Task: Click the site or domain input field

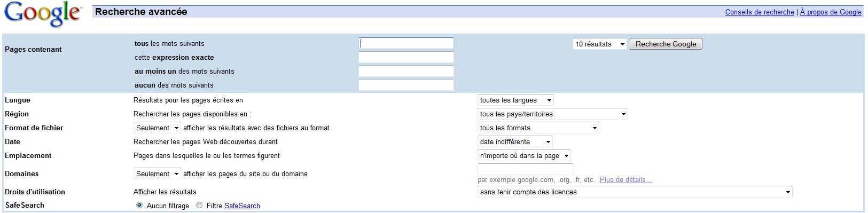Action: tap(525, 169)
